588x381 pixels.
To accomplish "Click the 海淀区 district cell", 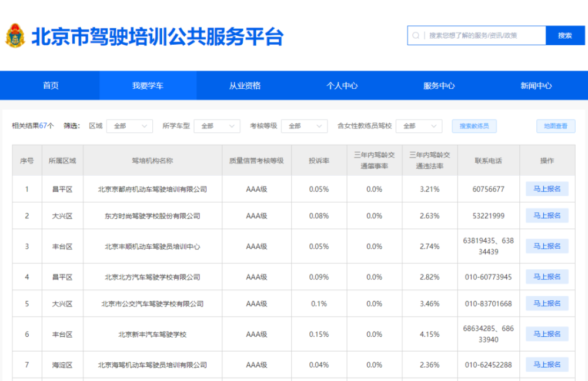I will coord(62,365).
